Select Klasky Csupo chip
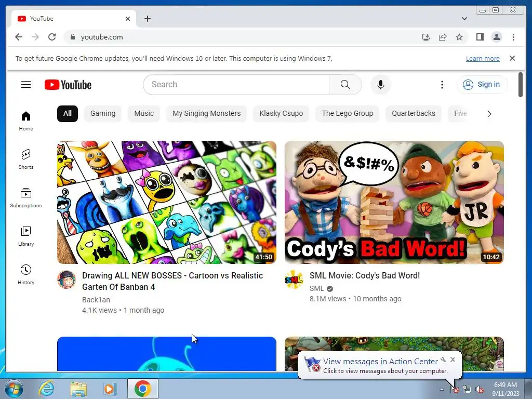The height and width of the screenshot is (399, 532). pyautogui.click(x=281, y=113)
